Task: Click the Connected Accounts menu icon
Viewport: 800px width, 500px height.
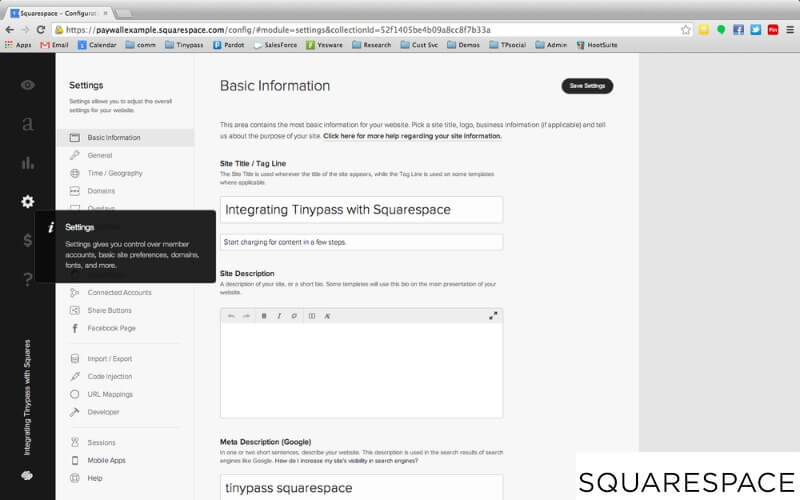Action: tap(74, 292)
